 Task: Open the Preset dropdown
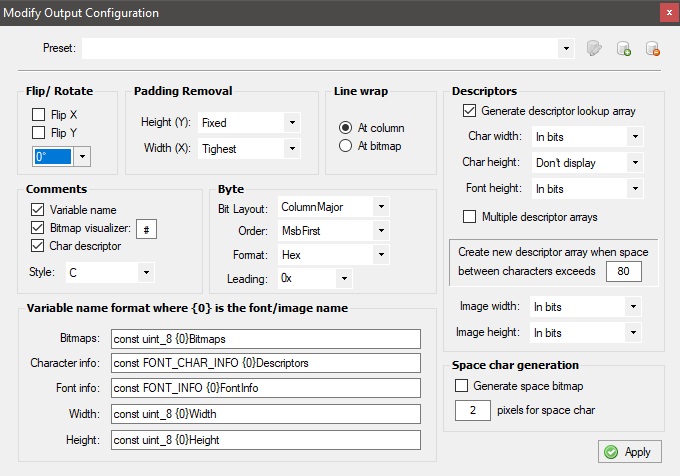[x=566, y=48]
